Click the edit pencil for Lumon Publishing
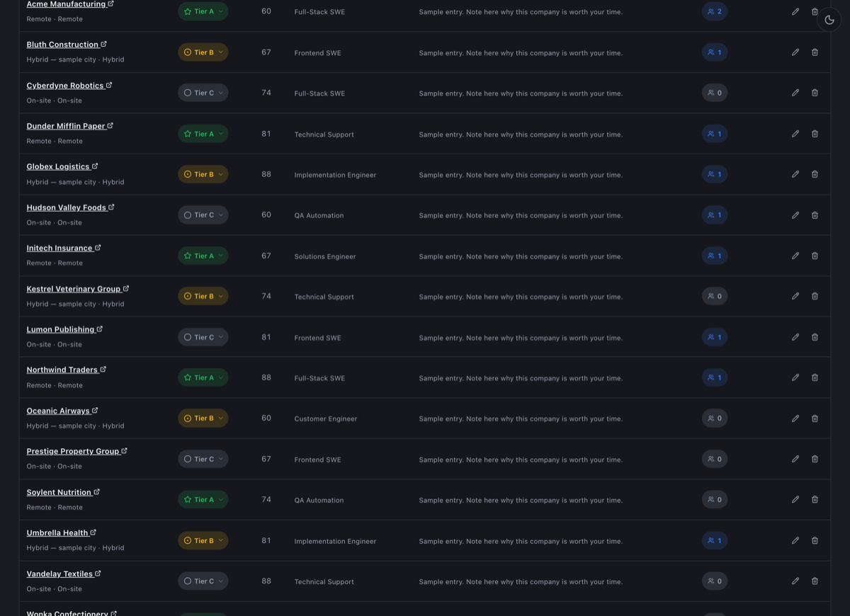Image resolution: width=850 pixels, height=616 pixels. coord(795,337)
